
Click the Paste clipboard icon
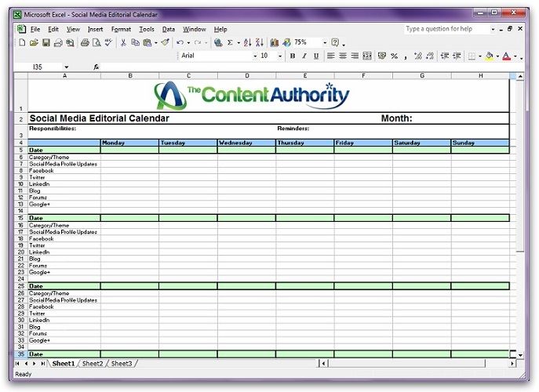click(147, 42)
